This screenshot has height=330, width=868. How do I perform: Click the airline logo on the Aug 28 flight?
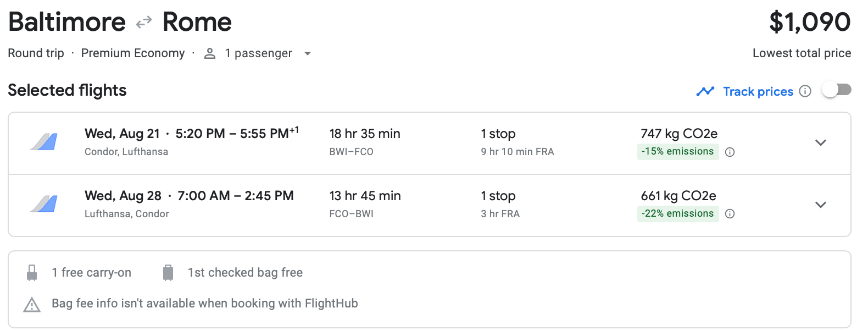43,205
